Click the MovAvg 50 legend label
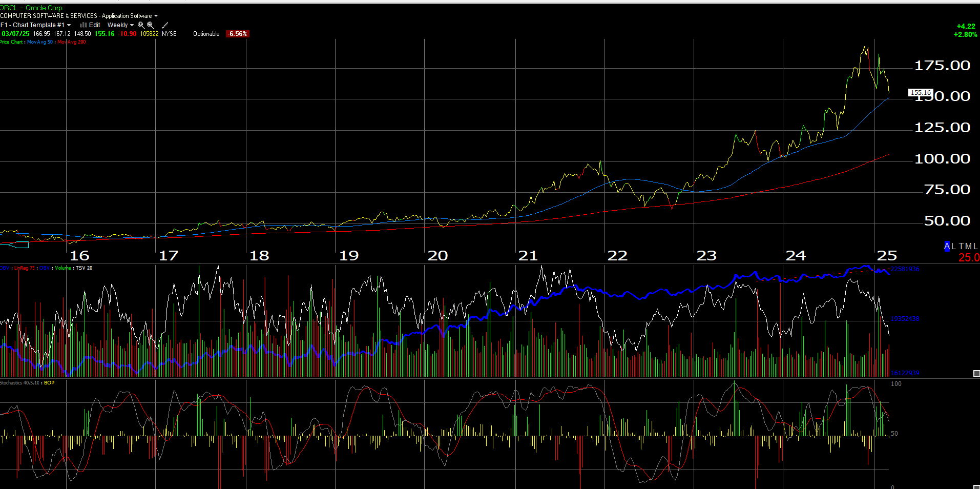This screenshot has width=980, height=489. (x=40, y=42)
